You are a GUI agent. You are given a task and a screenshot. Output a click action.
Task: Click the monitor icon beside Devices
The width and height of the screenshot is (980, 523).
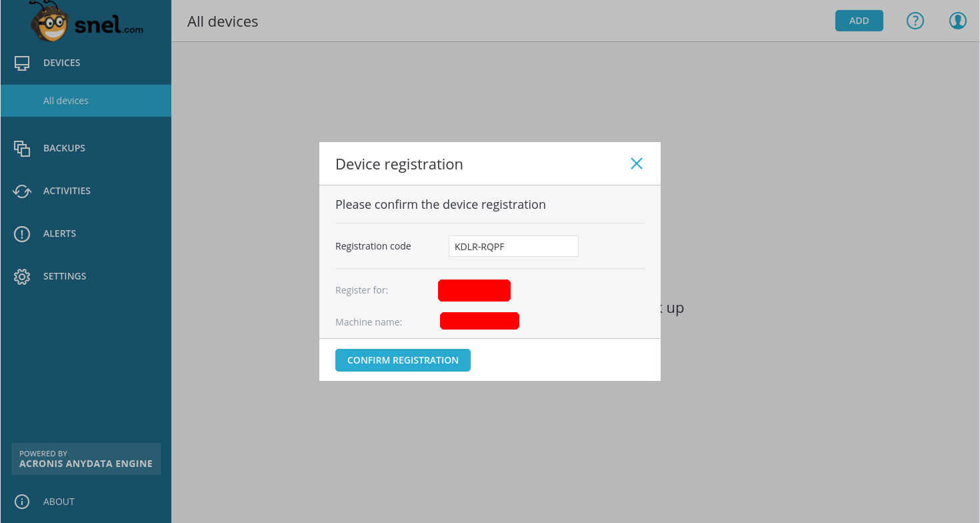[22, 63]
